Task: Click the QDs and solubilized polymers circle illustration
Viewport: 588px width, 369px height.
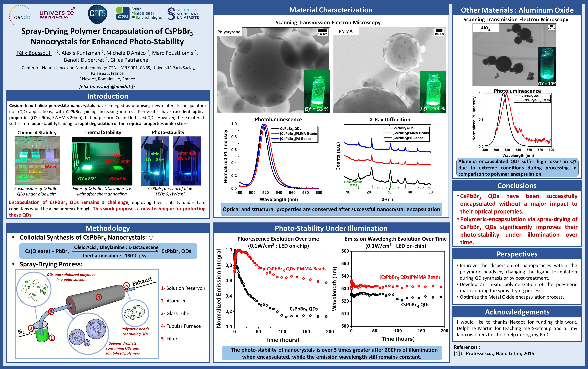Action: tap(34, 289)
